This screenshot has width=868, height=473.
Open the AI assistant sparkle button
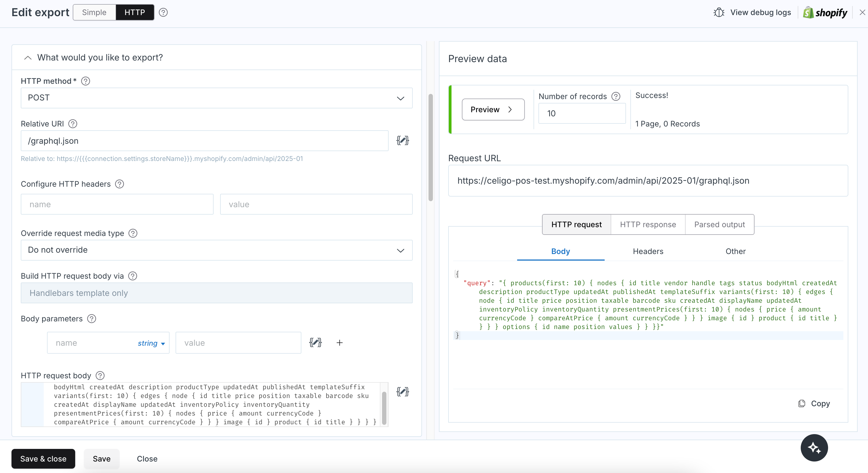pos(814,448)
